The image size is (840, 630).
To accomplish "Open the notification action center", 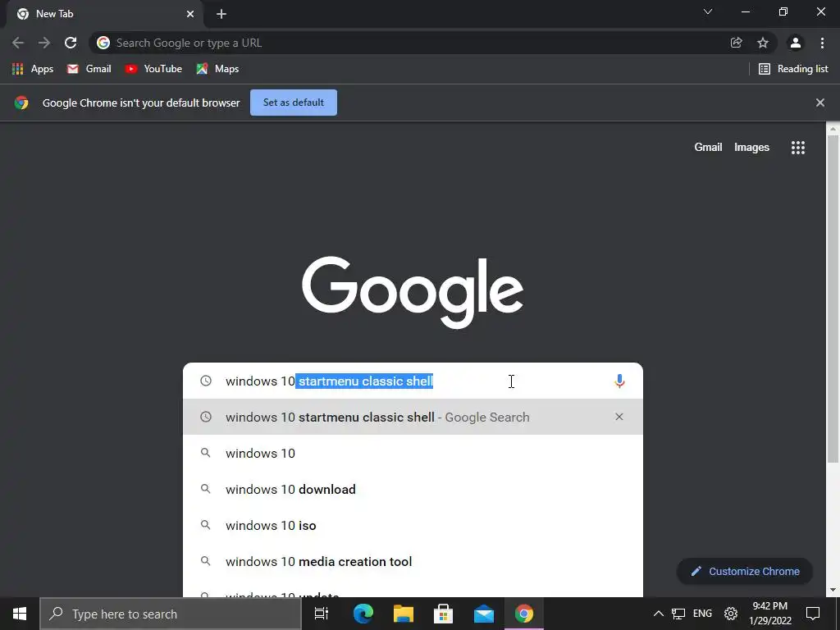I will pos(813,614).
